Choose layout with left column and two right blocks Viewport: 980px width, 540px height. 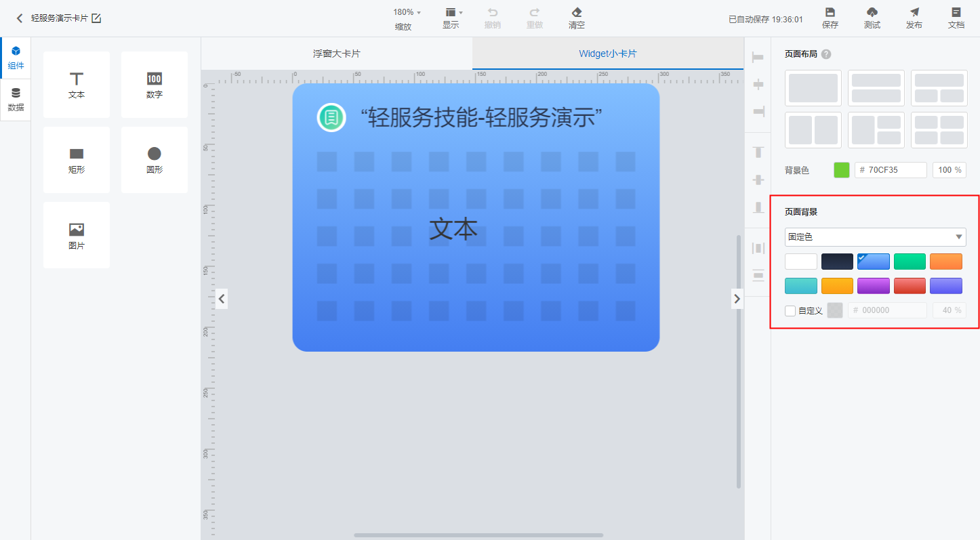[x=876, y=130]
